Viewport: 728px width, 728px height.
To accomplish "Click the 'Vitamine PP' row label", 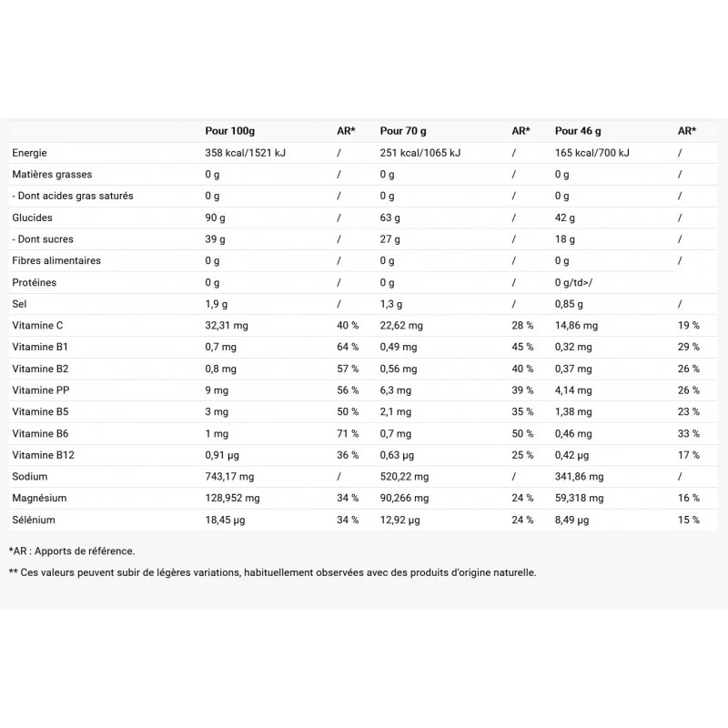I will click(x=39, y=390).
